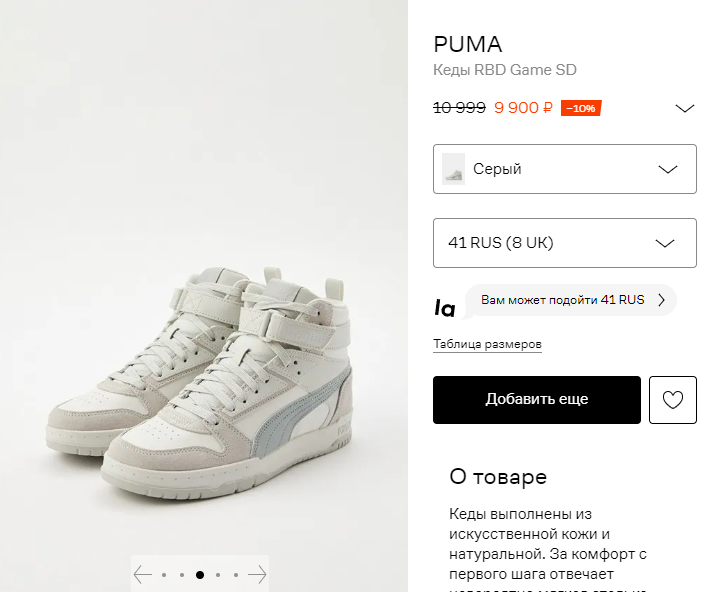Open the 'Таблица размеров' size chart link

[x=487, y=345]
